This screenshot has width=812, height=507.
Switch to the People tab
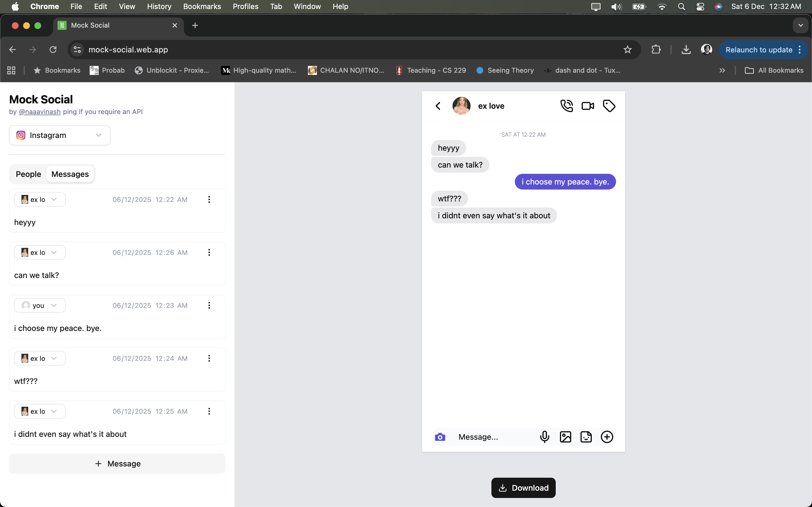pos(28,174)
